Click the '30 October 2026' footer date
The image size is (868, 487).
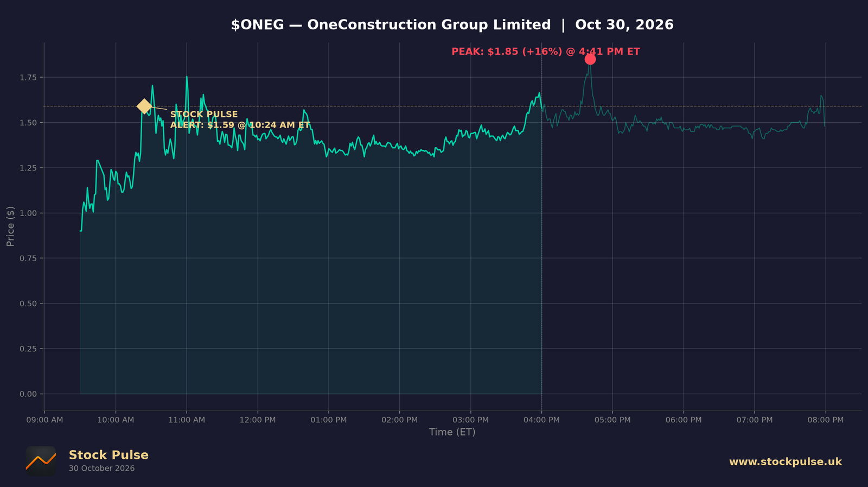pos(102,469)
